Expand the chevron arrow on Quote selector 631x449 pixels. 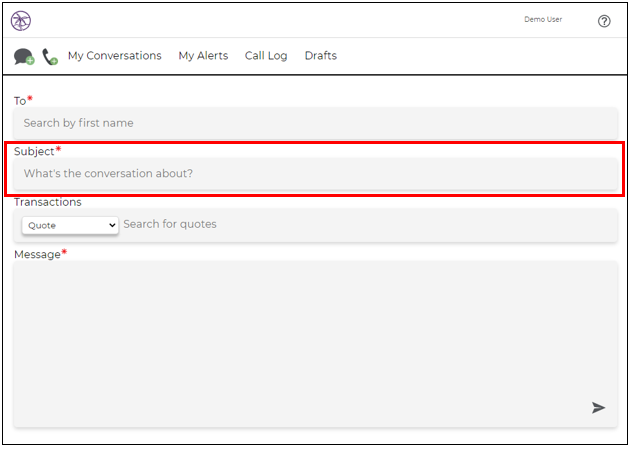[x=112, y=225]
